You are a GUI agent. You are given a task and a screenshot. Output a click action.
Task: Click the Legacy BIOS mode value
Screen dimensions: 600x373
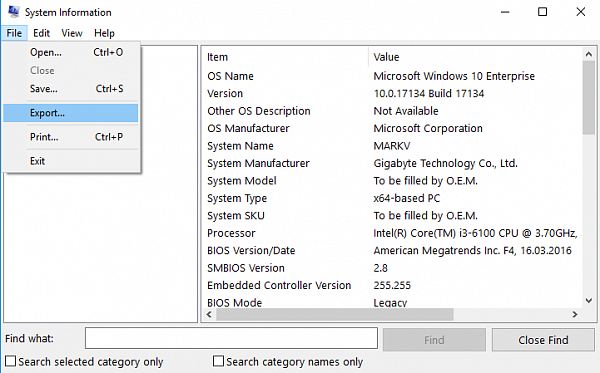point(390,303)
